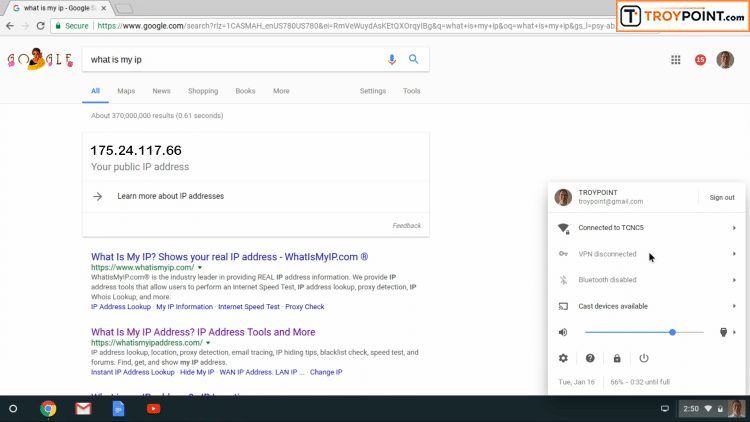Open settings gear in system tray panel
The width and height of the screenshot is (750, 422).
point(563,358)
